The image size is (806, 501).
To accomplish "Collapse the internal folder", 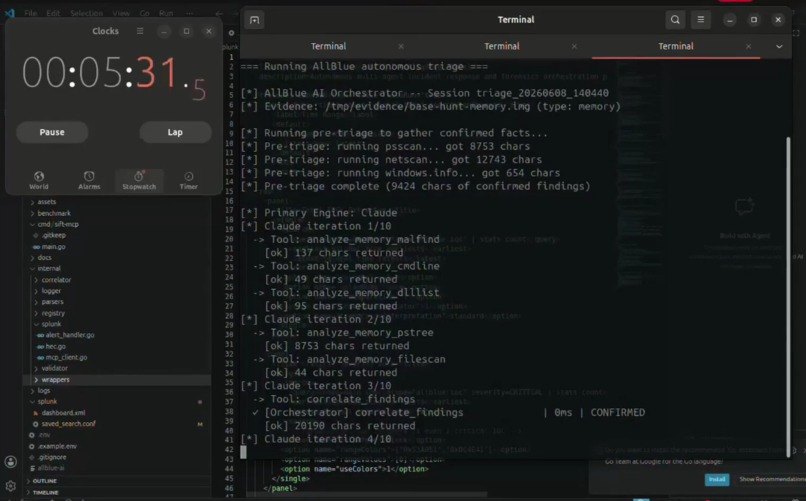I will [32, 269].
